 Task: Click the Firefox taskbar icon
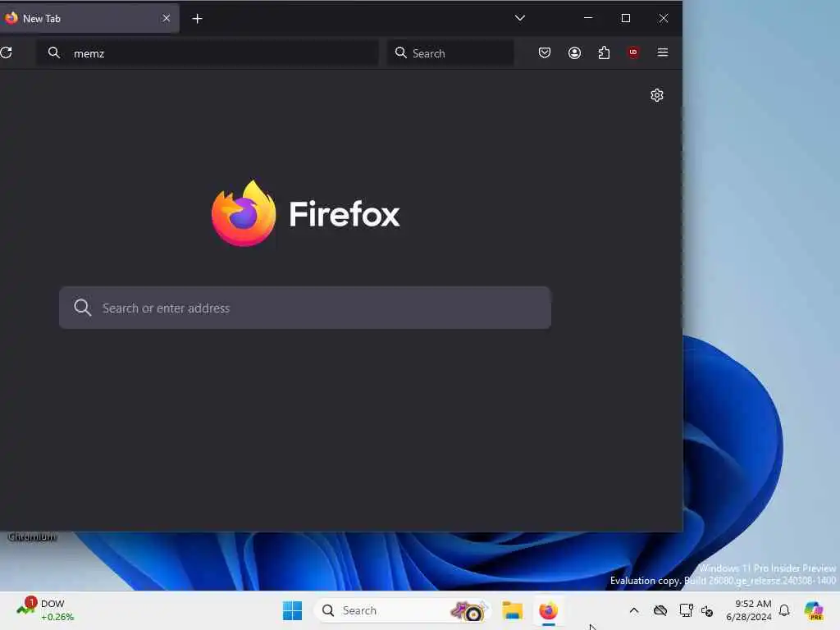pos(548,610)
